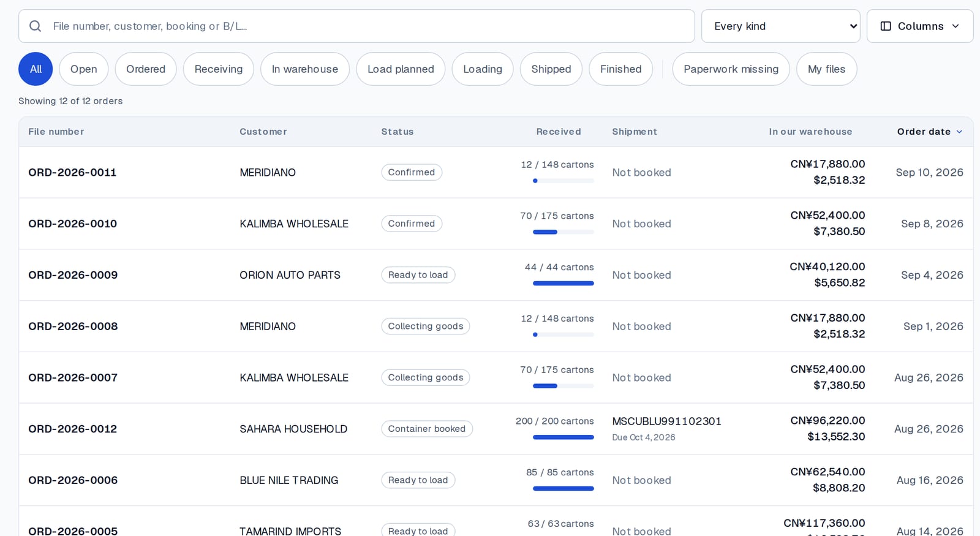Open order ORD-2026-0006
This screenshot has height=536, width=980.
tap(73, 480)
